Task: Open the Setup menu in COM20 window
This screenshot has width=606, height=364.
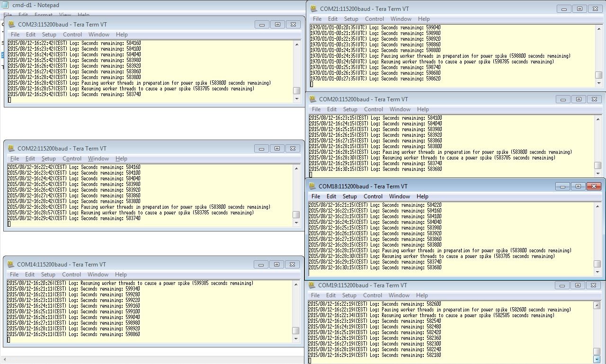Action: click(350, 109)
